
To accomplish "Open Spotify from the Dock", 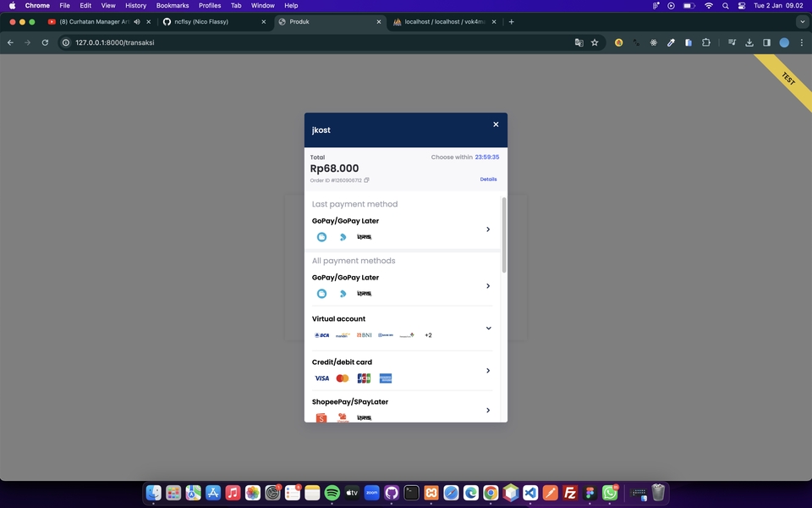I will [332, 493].
